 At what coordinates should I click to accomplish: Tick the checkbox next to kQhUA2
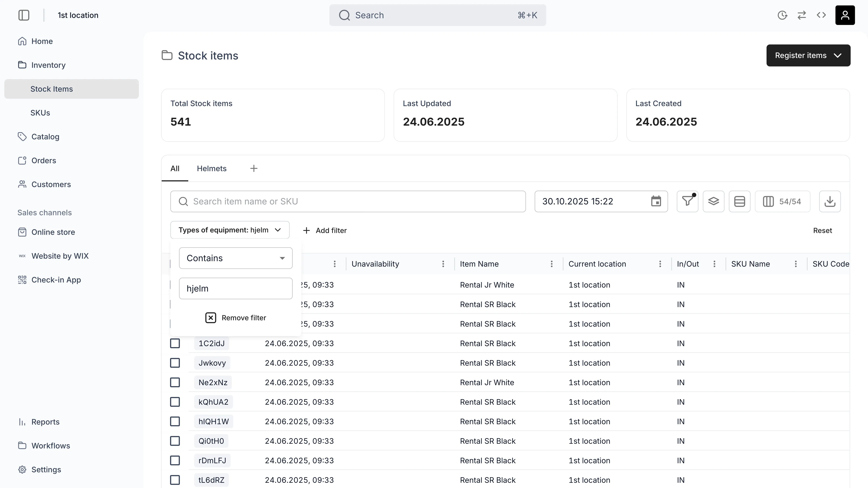pyautogui.click(x=175, y=402)
